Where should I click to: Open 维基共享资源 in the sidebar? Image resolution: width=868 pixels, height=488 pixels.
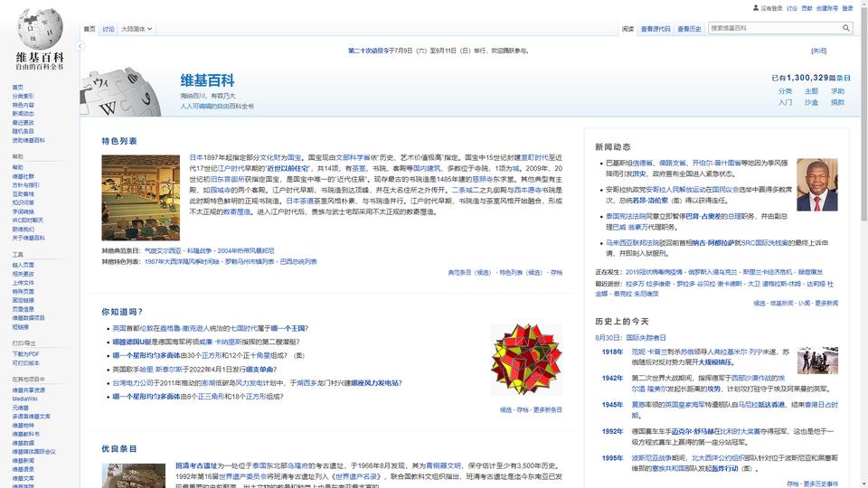28,390
